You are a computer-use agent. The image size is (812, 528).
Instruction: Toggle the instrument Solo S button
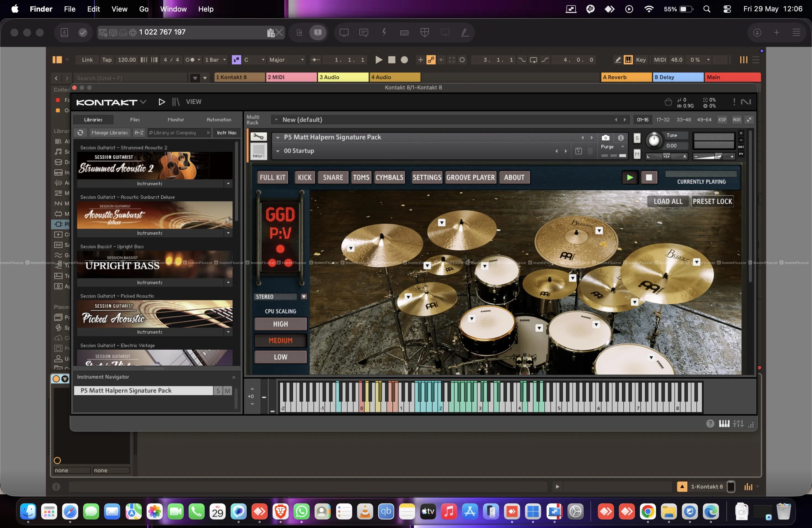[637, 138]
